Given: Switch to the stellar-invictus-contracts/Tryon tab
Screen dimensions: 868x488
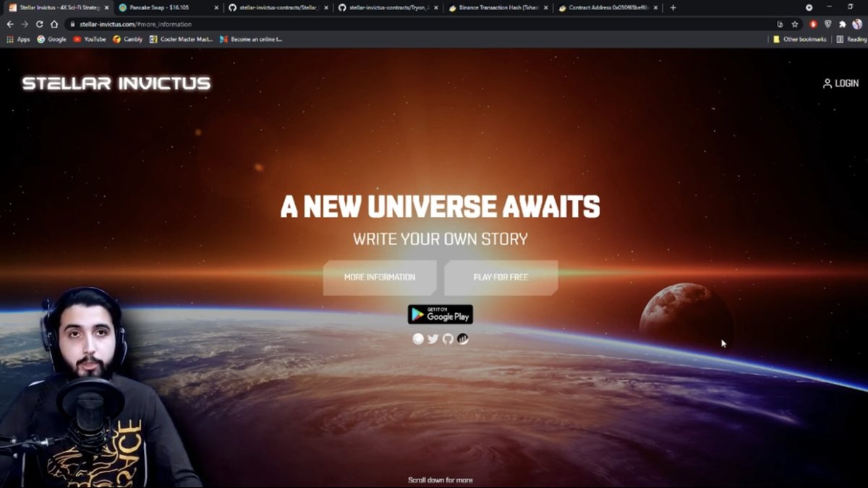Looking at the screenshot, I should [x=387, y=7].
